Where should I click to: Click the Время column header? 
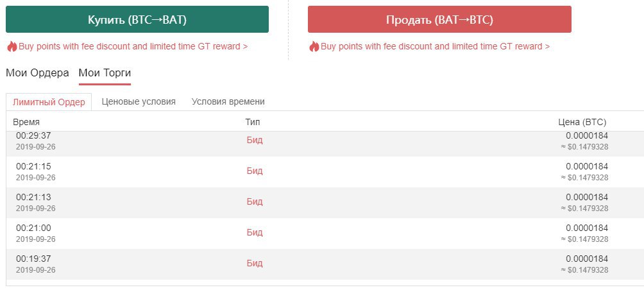(26, 122)
